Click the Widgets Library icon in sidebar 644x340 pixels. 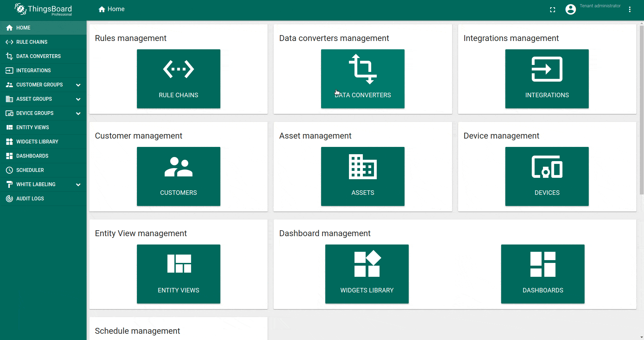tap(9, 142)
